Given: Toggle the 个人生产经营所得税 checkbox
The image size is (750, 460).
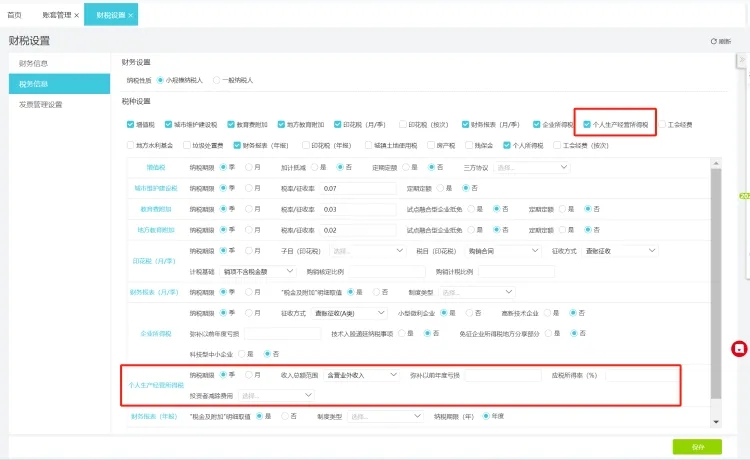Looking at the screenshot, I should coord(588,125).
